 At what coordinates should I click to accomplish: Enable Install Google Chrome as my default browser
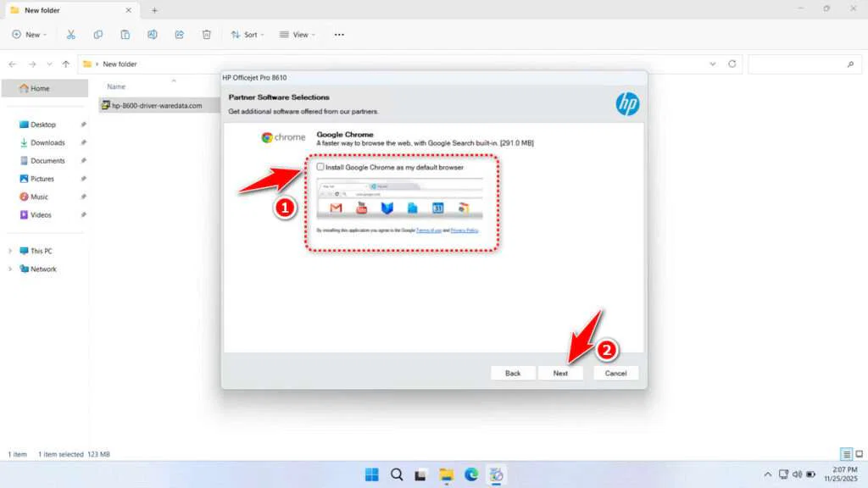pyautogui.click(x=320, y=167)
